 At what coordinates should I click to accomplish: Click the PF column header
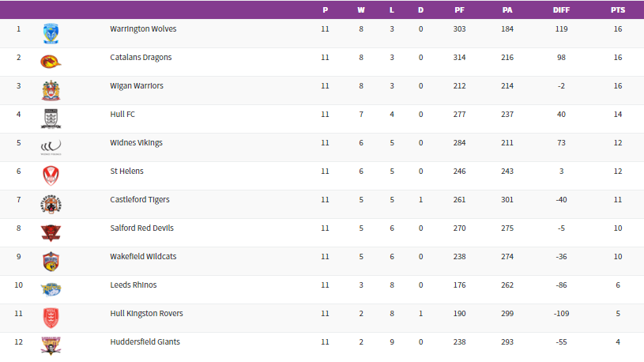pos(459,10)
